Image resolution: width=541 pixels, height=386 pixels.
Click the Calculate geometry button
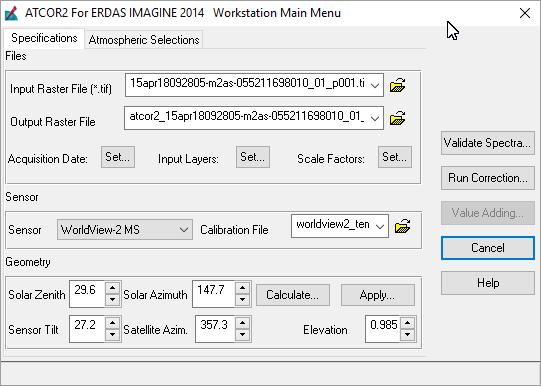293,295
